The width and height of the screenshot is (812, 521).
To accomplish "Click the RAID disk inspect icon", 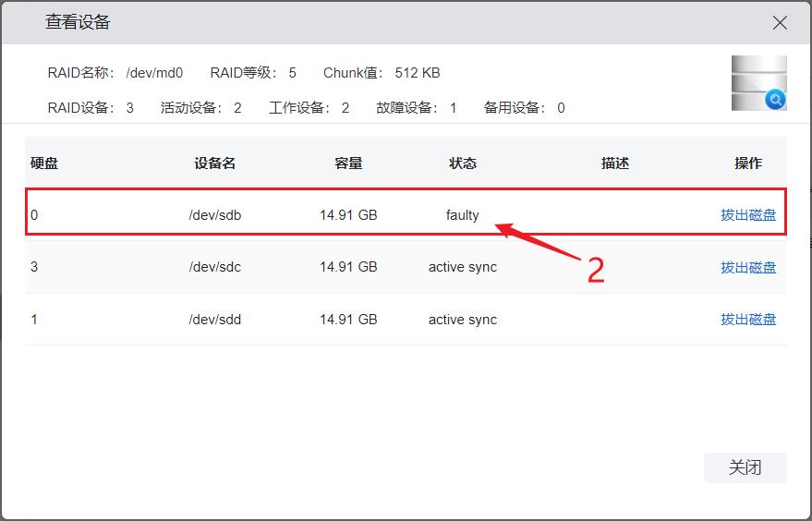I will tap(758, 84).
